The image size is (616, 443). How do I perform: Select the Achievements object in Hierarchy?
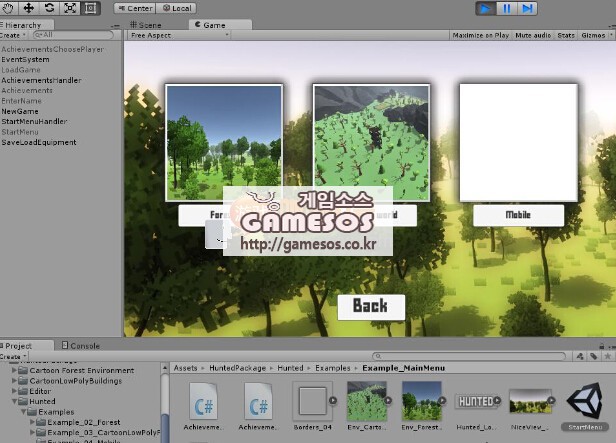[27, 90]
